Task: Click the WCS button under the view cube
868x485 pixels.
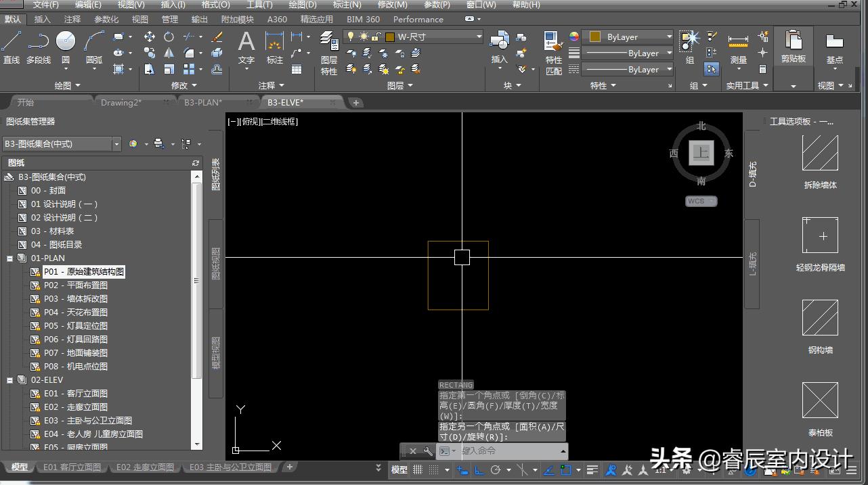Action: (701, 202)
